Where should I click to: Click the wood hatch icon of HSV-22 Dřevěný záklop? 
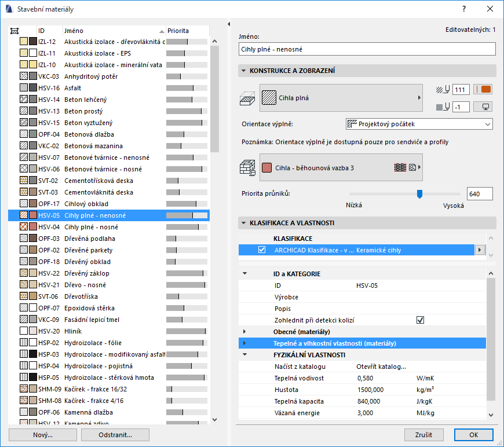24,273
